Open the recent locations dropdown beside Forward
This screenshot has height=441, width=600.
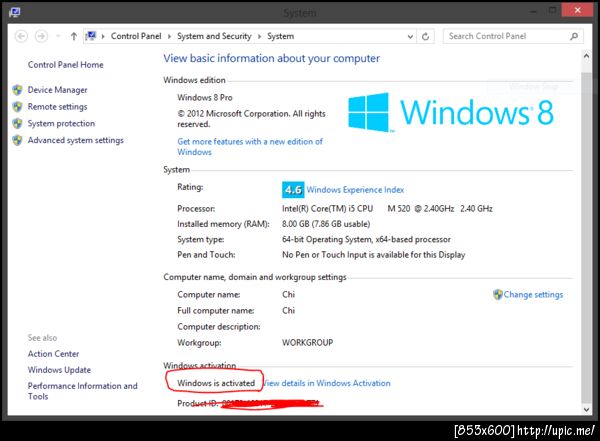[58, 36]
